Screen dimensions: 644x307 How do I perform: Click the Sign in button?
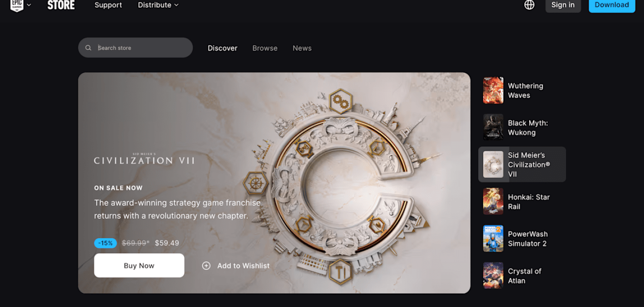pos(563,5)
